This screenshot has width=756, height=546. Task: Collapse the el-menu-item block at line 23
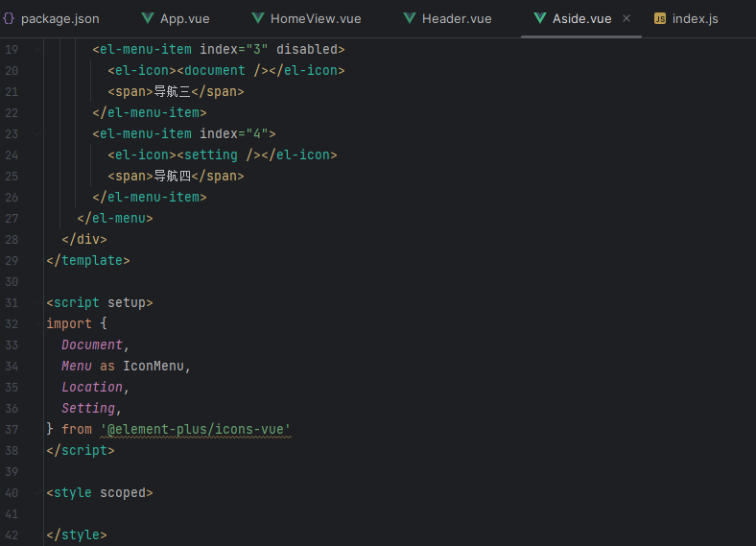pyautogui.click(x=36, y=134)
